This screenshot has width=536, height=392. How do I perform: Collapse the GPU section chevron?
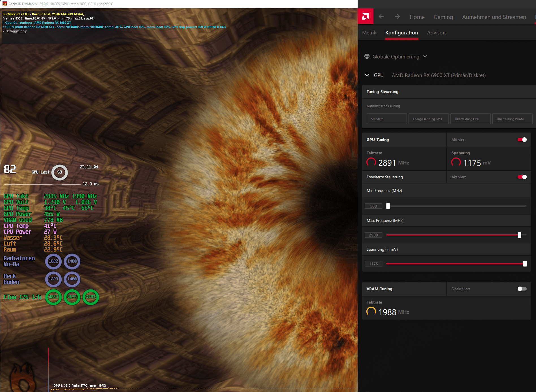pos(367,75)
